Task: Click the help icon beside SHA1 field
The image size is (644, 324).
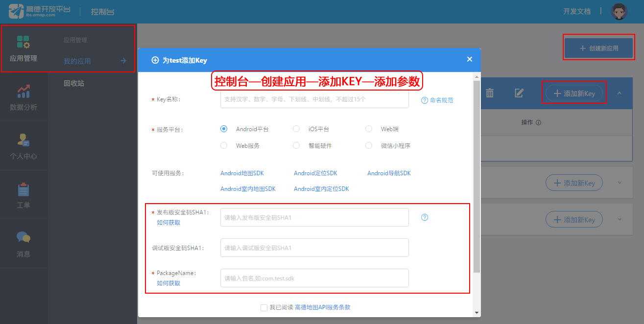Action: [425, 217]
